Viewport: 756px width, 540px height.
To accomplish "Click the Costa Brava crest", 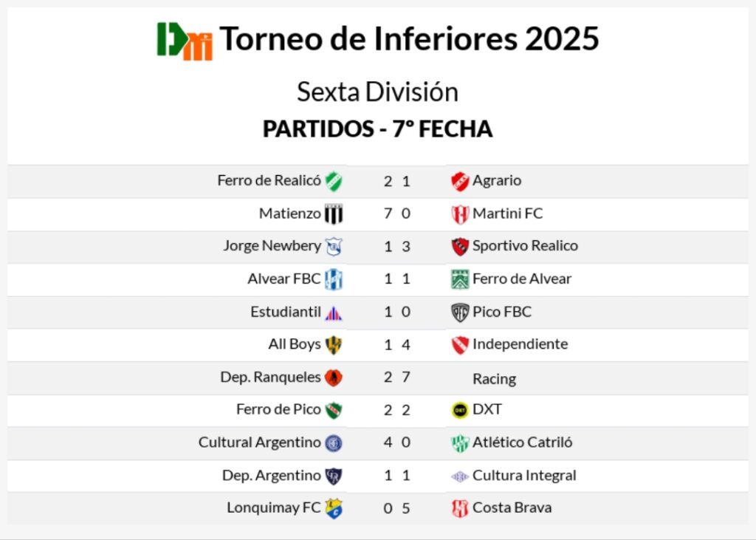I will tap(460, 508).
